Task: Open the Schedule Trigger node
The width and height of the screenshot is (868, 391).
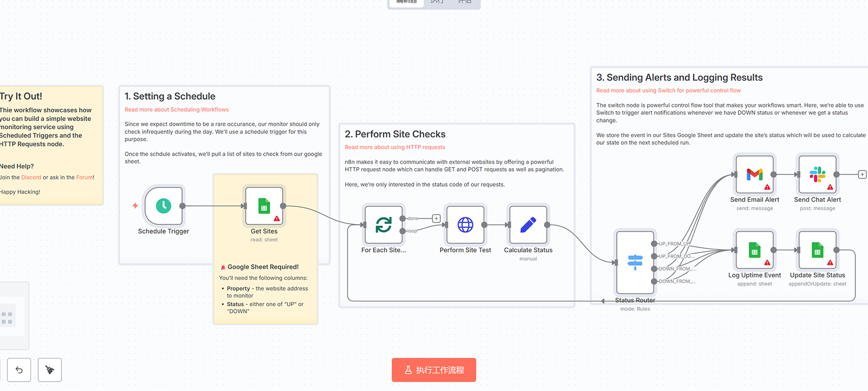Action: click(163, 206)
